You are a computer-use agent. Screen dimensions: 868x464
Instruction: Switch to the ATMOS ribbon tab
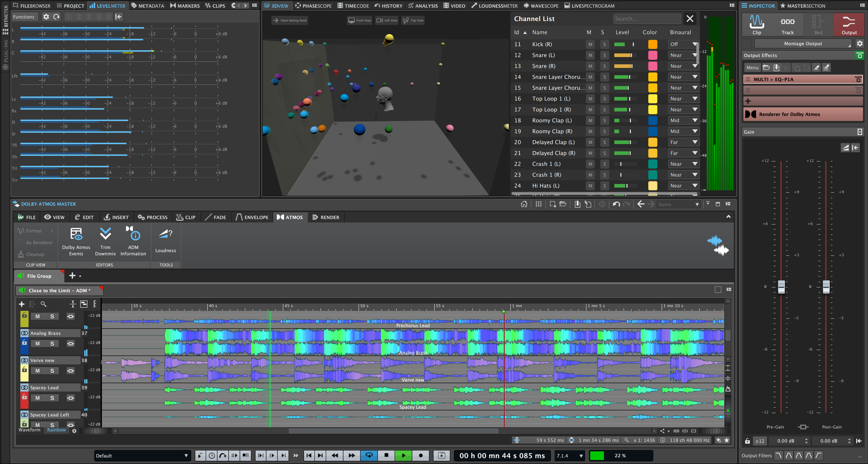pyautogui.click(x=290, y=217)
